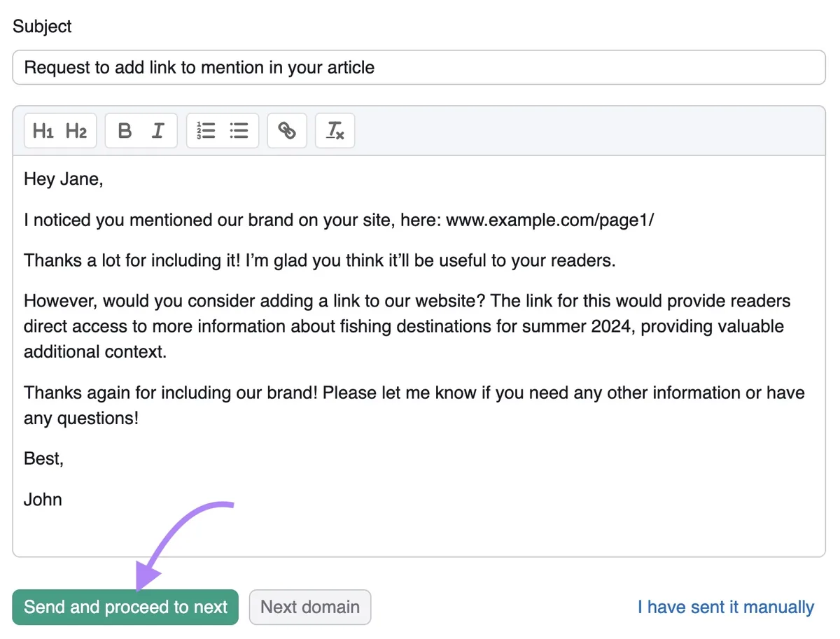Click the 'Best,' sign-off line
The width and height of the screenshot is (840, 639).
click(x=43, y=459)
